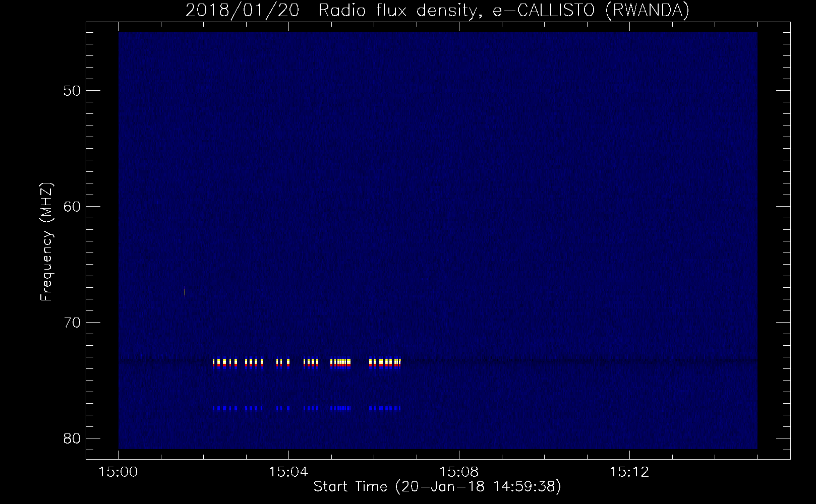Click the left-axis 50 frequency label
The height and width of the screenshot is (504, 816).
tap(73, 91)
